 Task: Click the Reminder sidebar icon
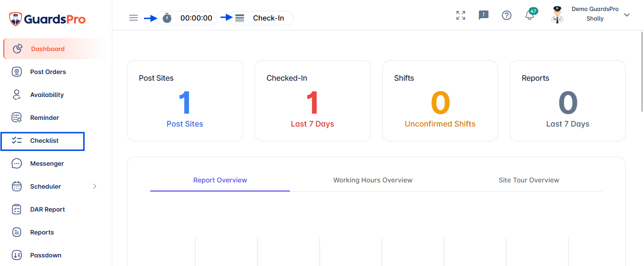click(x=17, y=117)
